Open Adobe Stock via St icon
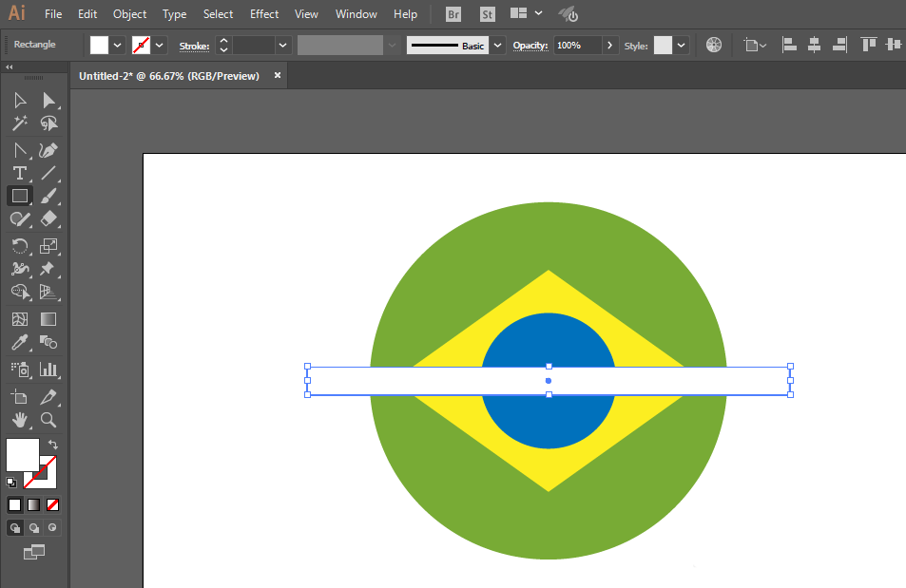Viewport: 906px width, 588px height. pos(488,14)
